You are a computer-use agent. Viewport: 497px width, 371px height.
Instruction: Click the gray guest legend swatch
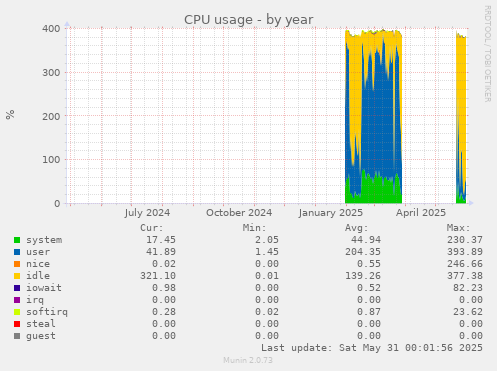pyautogui.click(x=17, y=336)
